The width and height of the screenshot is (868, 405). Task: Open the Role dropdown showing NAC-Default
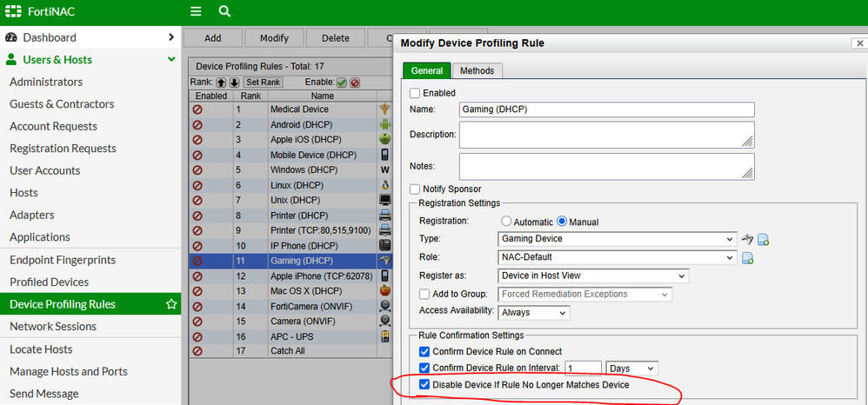(x=618, y=257)
